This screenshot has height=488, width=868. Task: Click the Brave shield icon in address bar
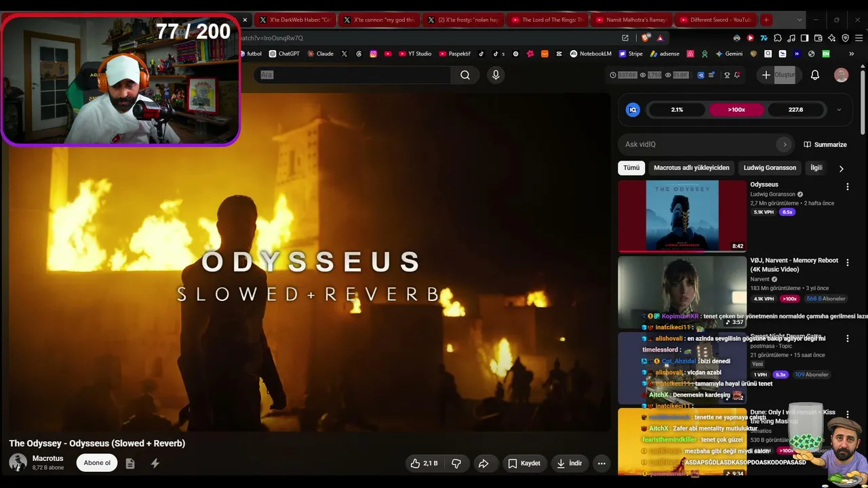[x=645, y=38]
